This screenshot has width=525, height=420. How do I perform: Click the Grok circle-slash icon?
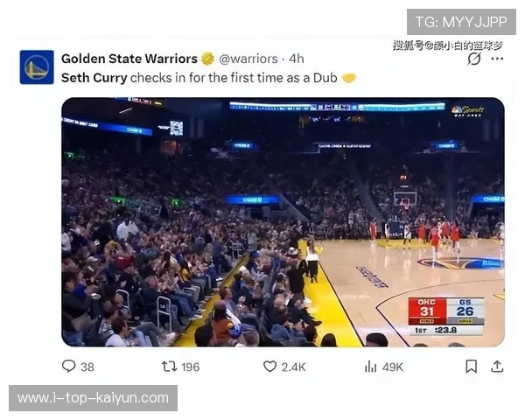474,59
